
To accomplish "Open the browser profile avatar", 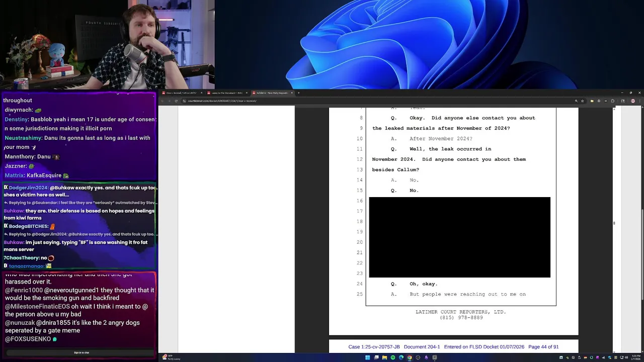I will tap(633, 101).
